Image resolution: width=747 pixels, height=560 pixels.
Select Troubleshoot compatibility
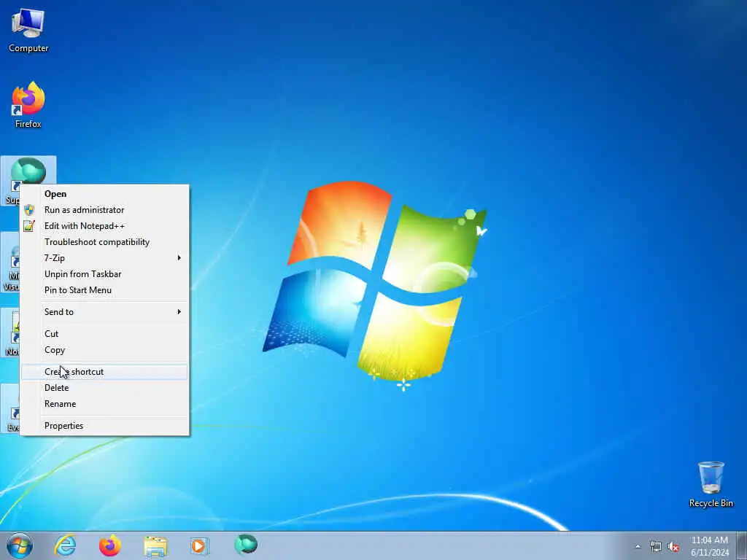click(x=104, y=242)
